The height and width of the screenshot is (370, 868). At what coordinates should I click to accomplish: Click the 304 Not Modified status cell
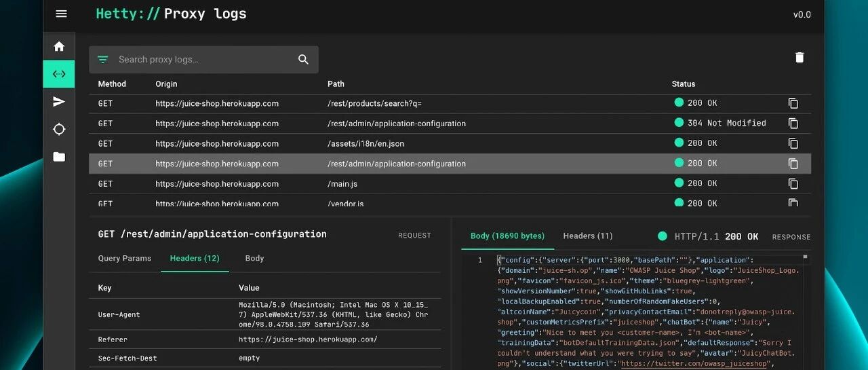pyautogui.click(x=720, y=123)
